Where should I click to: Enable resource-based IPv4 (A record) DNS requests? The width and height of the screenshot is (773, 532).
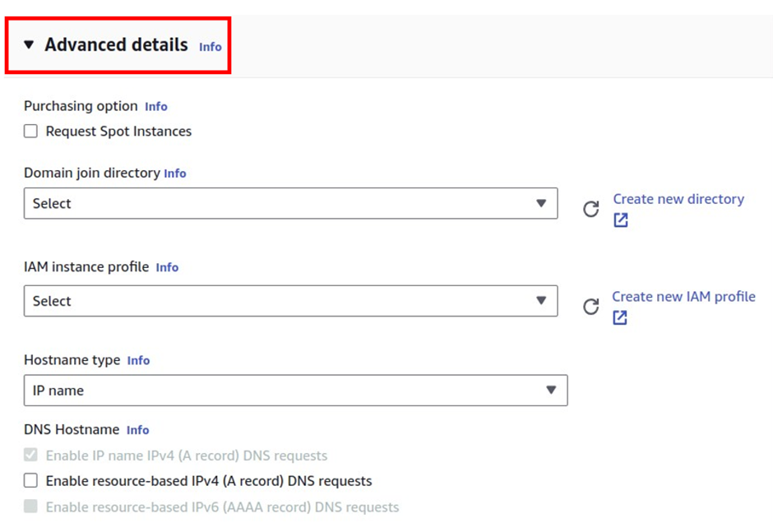tap(30, 480)
